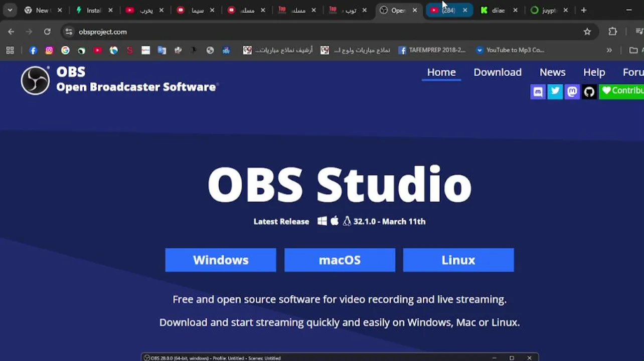Open the Help nav item
This screenshot has width=644, height=361.
[x=594, y=72]
